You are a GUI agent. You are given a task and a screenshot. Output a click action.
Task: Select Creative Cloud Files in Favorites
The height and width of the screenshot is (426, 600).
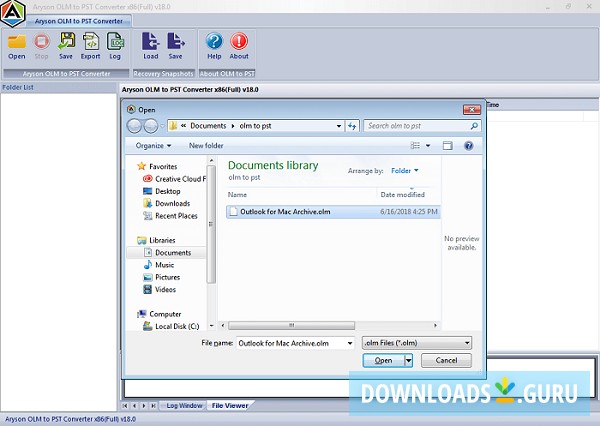174,179
